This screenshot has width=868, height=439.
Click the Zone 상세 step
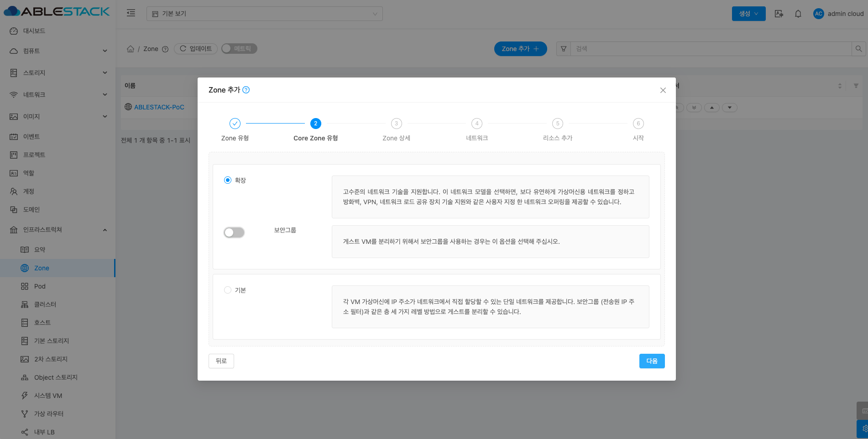click(x=397, y=129)
